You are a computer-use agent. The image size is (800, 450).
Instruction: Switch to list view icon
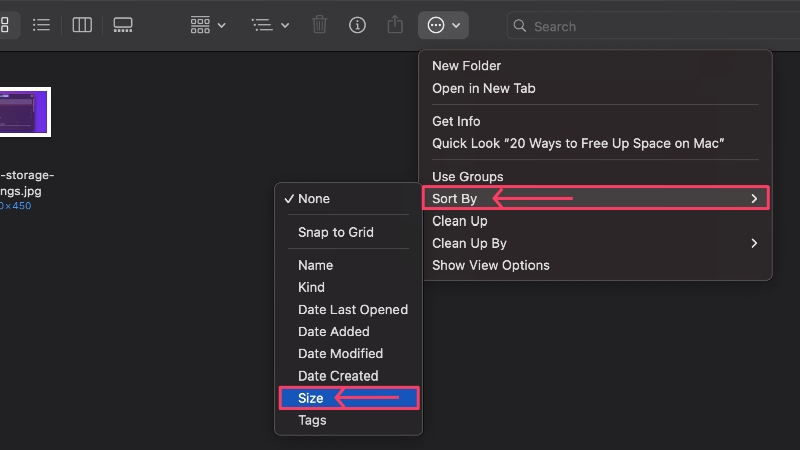(x=41, y=25)
